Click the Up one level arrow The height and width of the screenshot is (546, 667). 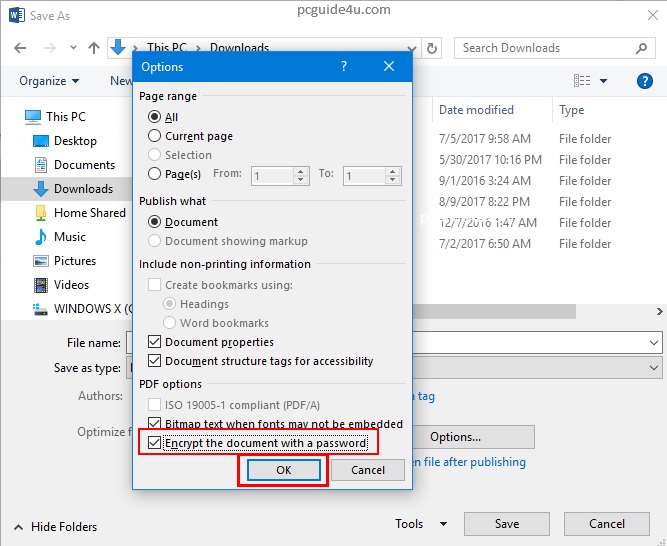[94, 48]
